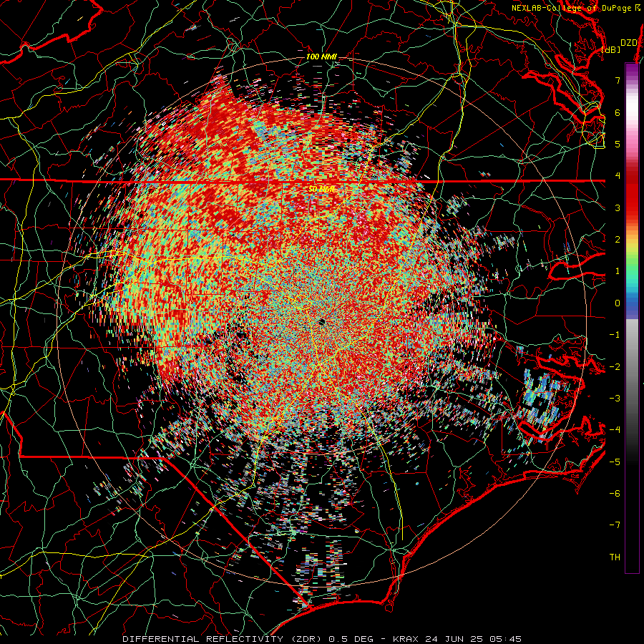Click the black radar site dot at the center
644x644 pixels.
pyautogui.click(x=321, y=322)
